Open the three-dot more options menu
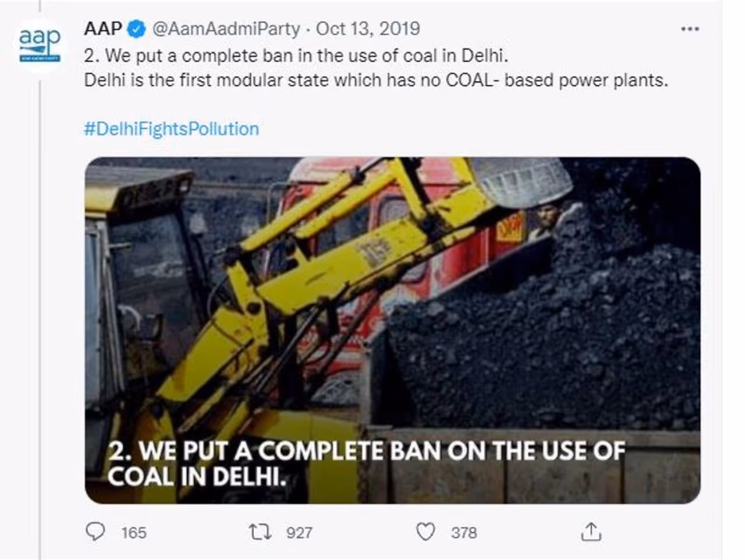 [690, 29]
